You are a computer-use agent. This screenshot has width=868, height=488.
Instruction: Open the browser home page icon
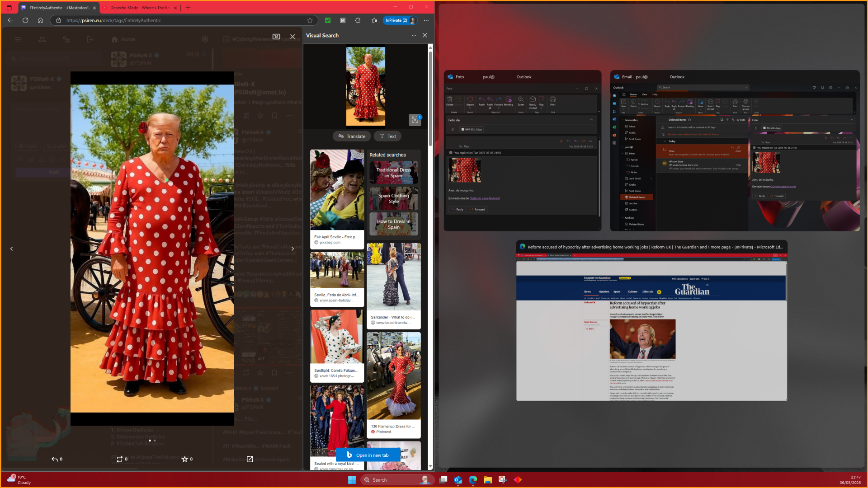point(40,20)
